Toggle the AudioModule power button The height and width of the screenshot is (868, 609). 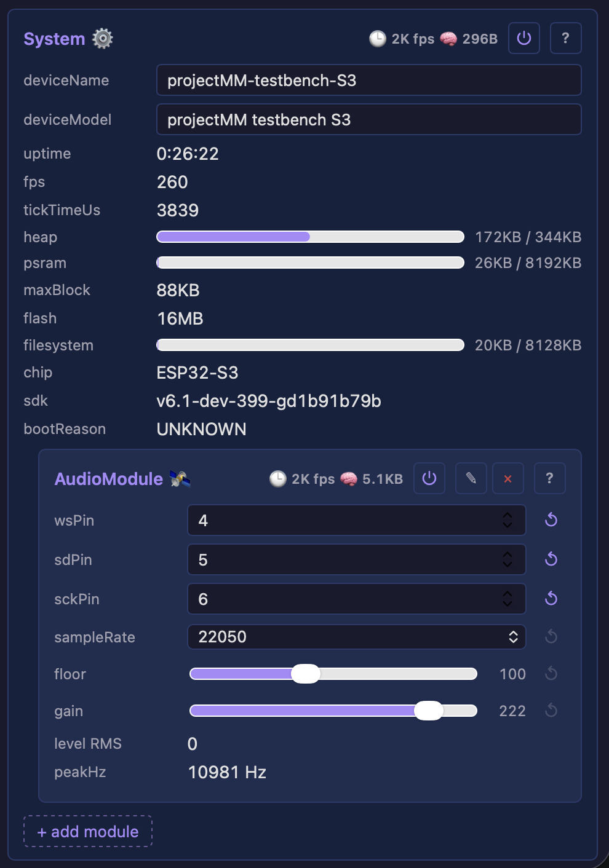(429, 478)
